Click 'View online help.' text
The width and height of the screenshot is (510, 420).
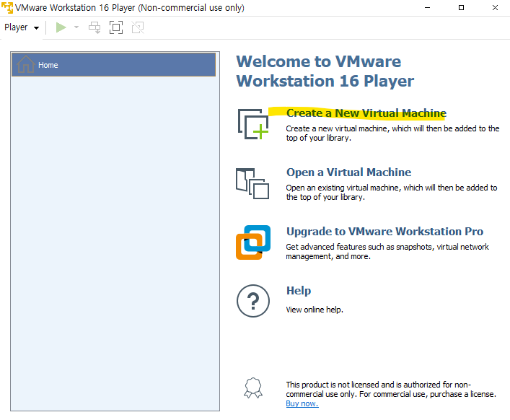click(315, 310)
